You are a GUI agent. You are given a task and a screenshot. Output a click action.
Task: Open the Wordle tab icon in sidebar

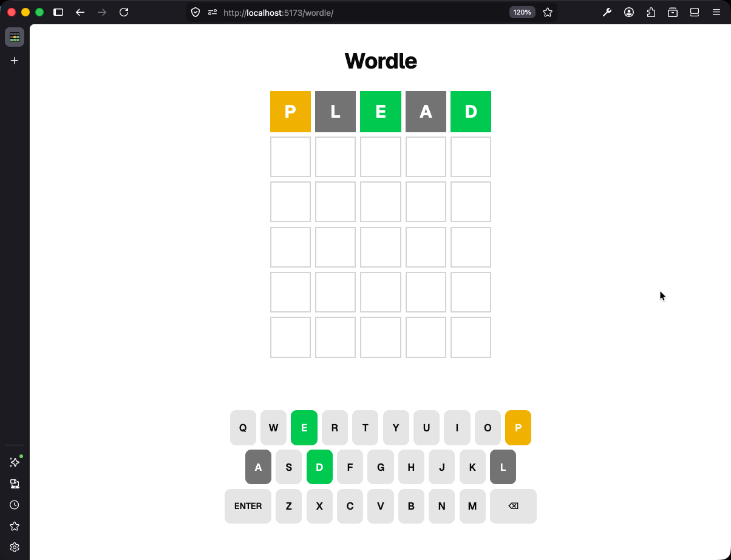click(x=15, y=37)
